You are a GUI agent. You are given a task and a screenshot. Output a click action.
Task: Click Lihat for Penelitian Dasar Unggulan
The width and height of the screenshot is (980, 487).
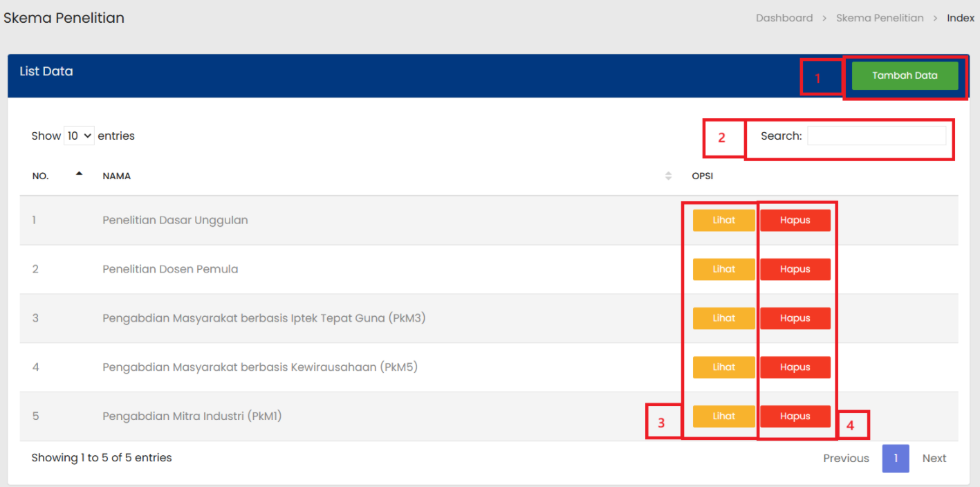pos(723,221)
